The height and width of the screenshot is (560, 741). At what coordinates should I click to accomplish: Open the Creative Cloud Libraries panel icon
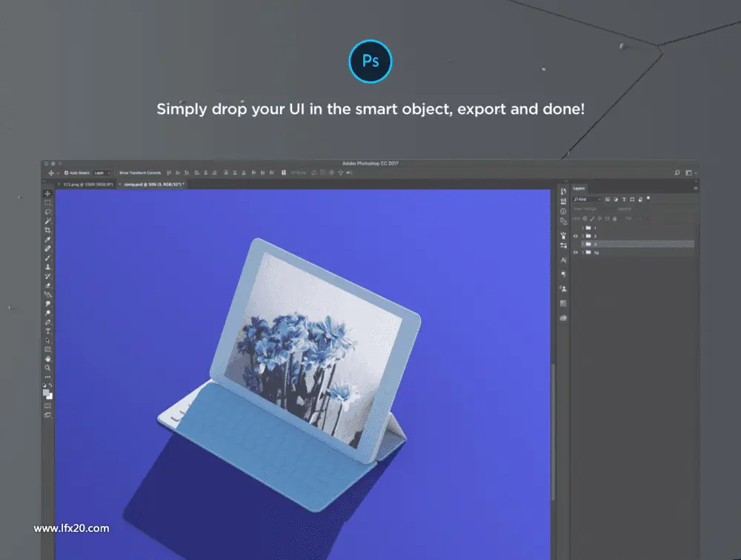click(x=563, y=318)
